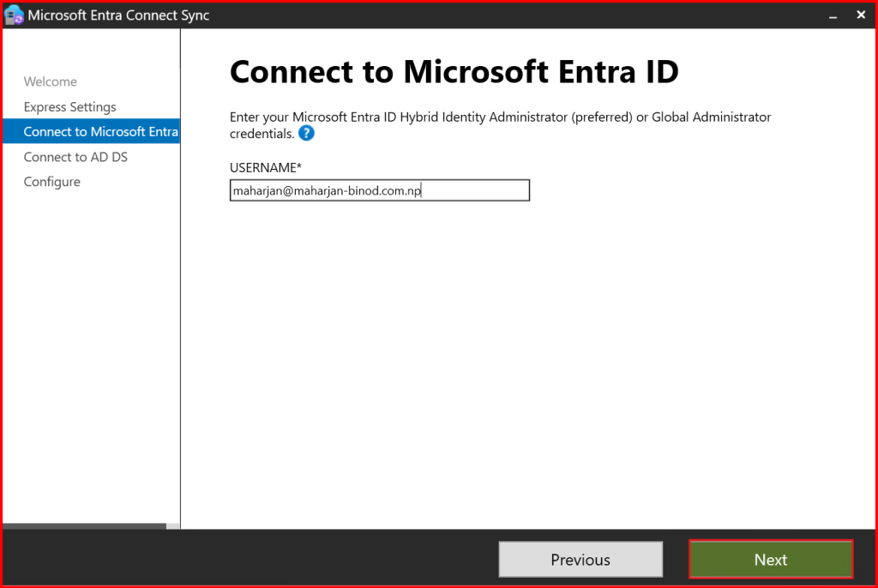878x588 pixels.
Task: Click the Connect to Microsoft Entra ID heading
Action: coord(454,73)
